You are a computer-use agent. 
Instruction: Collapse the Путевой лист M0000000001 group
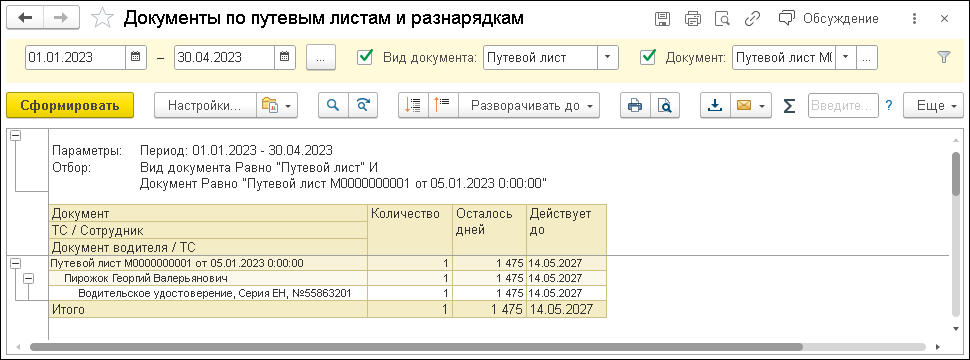[15, 264]
